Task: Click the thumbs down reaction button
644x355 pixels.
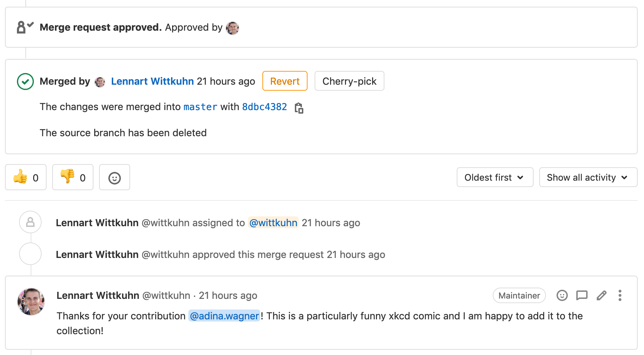Action: point(73,177)
